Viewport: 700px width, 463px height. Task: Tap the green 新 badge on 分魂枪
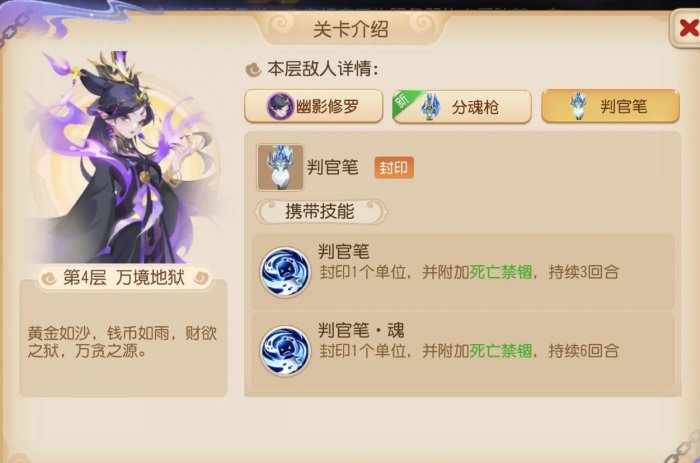click(403, 101)
